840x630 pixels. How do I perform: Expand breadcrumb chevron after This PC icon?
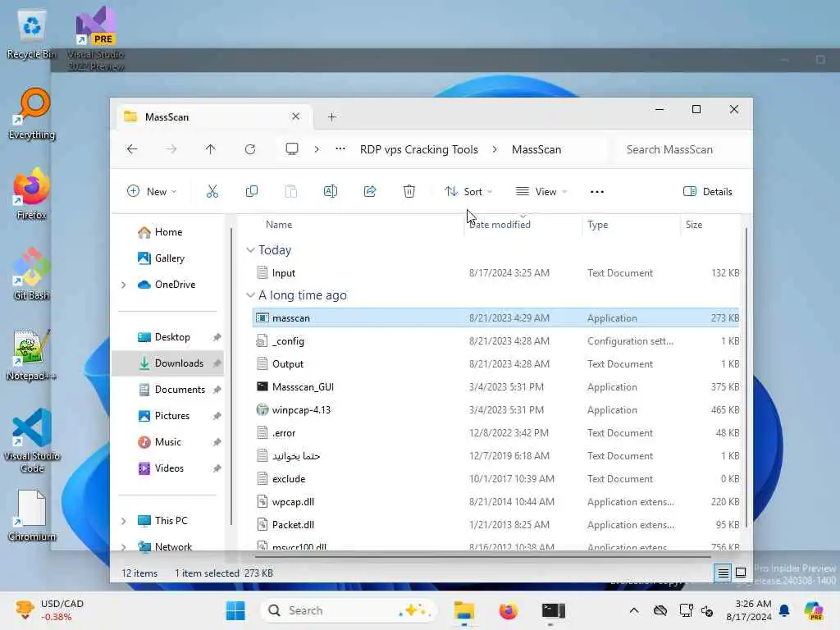(317, 149)
